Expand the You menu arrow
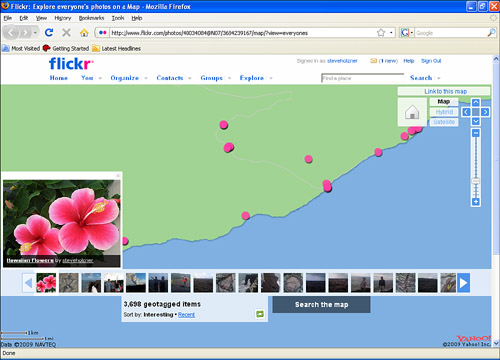The width and height of the screenshot is (500, 360). [100, 78]
